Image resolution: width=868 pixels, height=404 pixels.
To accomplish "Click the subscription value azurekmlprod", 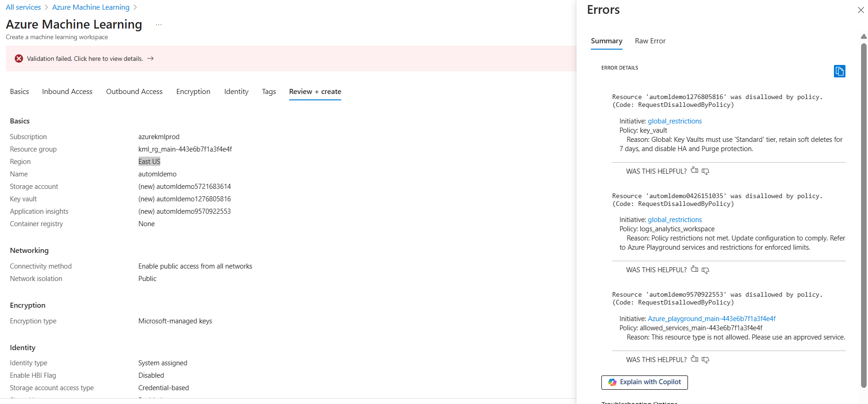I will pos(159,137).
